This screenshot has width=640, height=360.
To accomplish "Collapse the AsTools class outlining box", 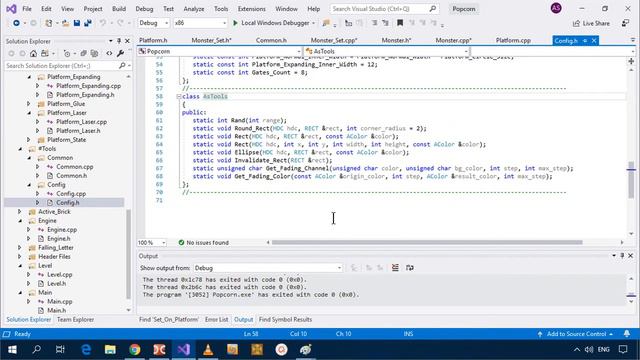I will (x=179, y=96).
